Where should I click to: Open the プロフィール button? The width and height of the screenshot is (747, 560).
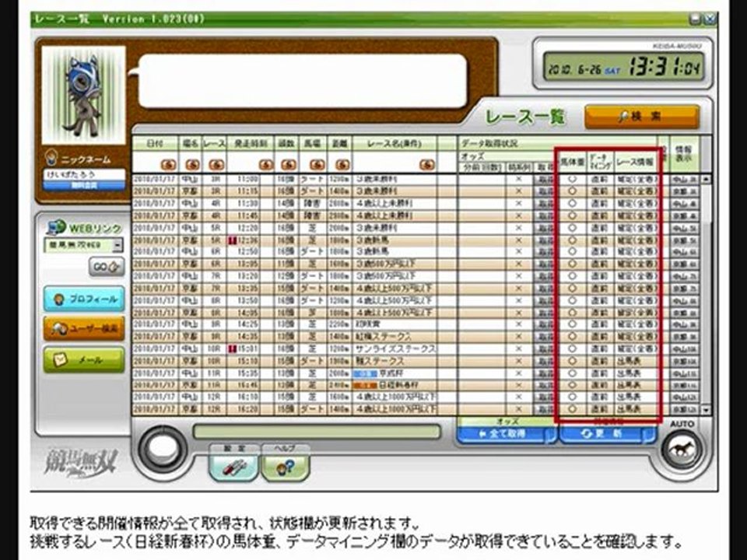(x=84, y=299)
